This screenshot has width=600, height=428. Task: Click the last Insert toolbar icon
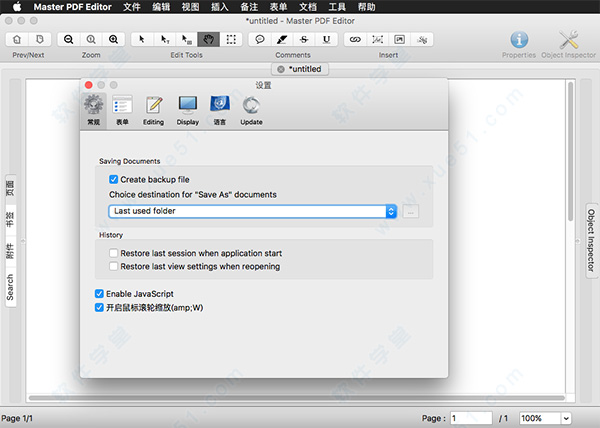pyautogui.click(x=422, y=39)
